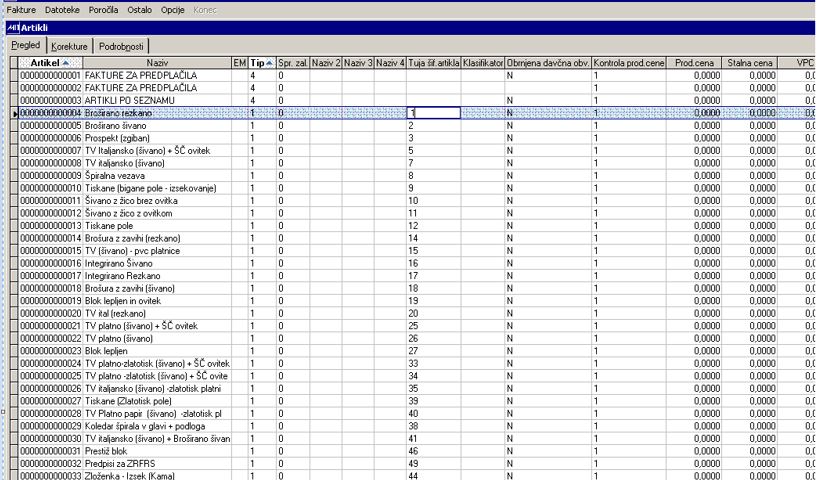Click the Spr. zal. column header
Viewport: 821px width, 480px height.
click(x=293, y=63)
